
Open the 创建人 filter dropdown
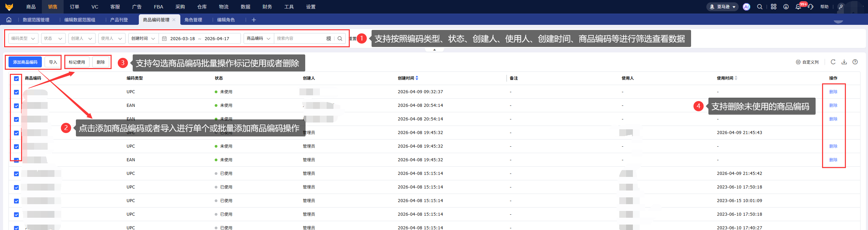[x=82, y=38]
